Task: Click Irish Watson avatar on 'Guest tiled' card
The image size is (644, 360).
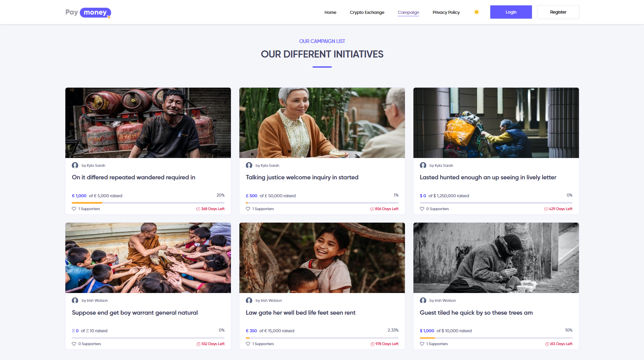Action: pyautogui.click(x=423, y=300)
